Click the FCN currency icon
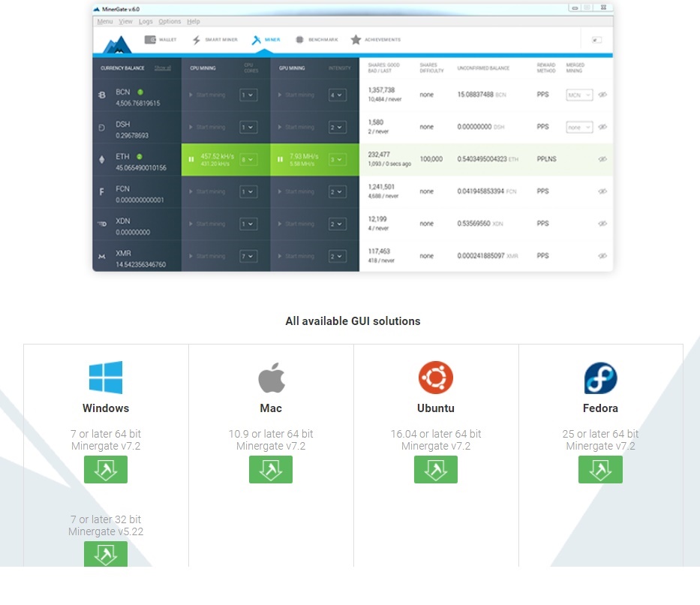 102,192
